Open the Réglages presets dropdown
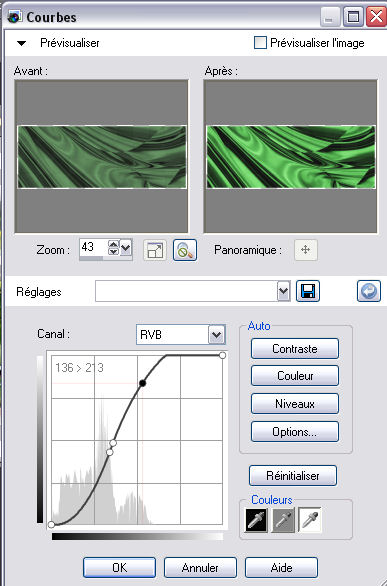The width and height of the screenshot is (387, 586). click(284, 291)
